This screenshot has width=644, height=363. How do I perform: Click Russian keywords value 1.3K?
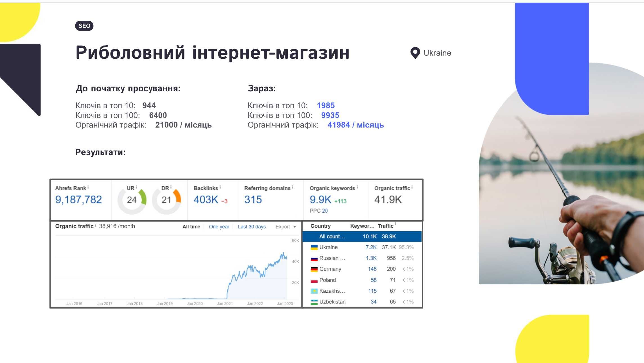coord(371,258)
